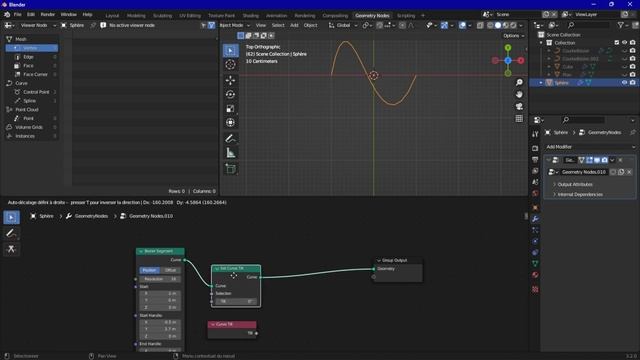Open Global transform orientation dropdown
The image size is (640, 360).
click(x=343, y=25)
